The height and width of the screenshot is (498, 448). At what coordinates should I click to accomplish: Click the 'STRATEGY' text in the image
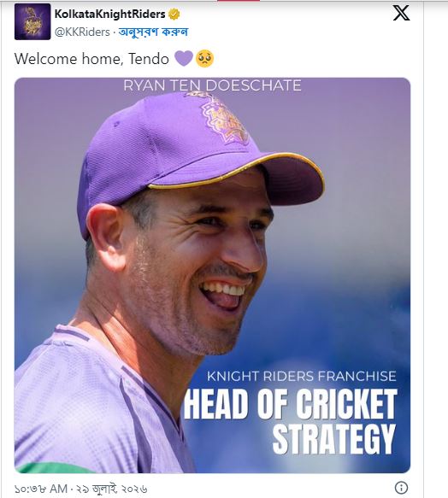[x=333, y=439]
